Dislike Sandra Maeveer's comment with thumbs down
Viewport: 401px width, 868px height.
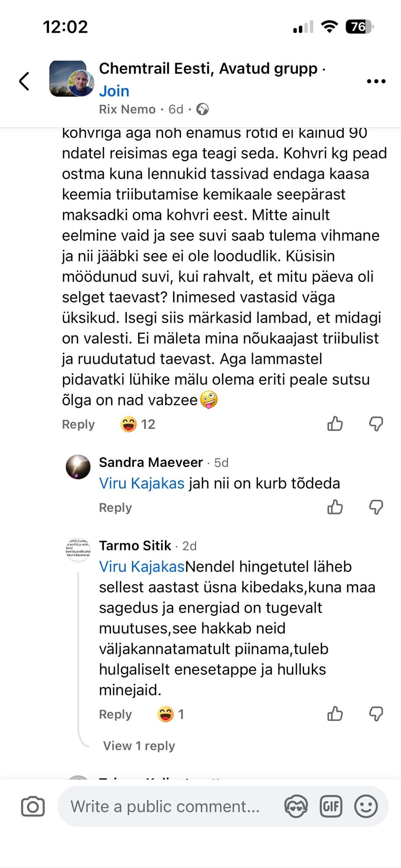(x=376, y=507)
